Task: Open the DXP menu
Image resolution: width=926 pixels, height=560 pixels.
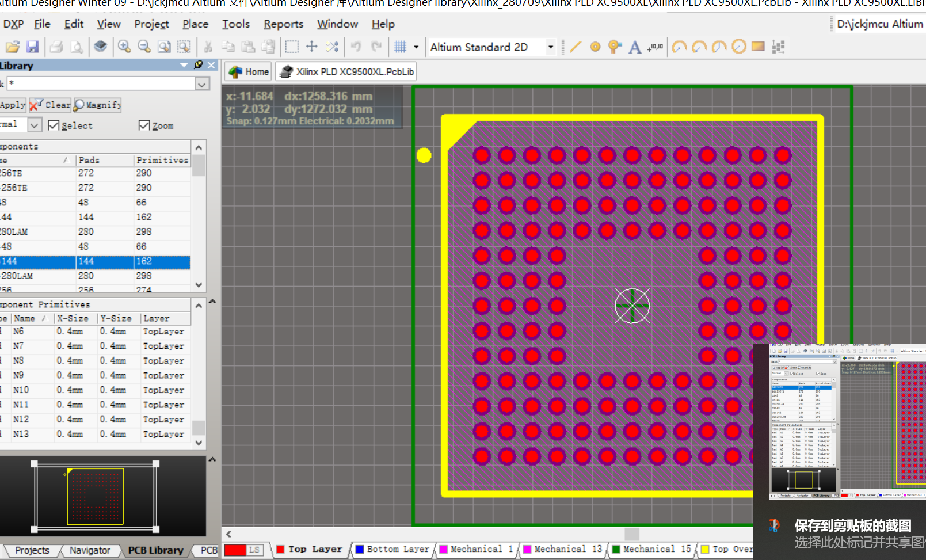Action: pos(13,24)
